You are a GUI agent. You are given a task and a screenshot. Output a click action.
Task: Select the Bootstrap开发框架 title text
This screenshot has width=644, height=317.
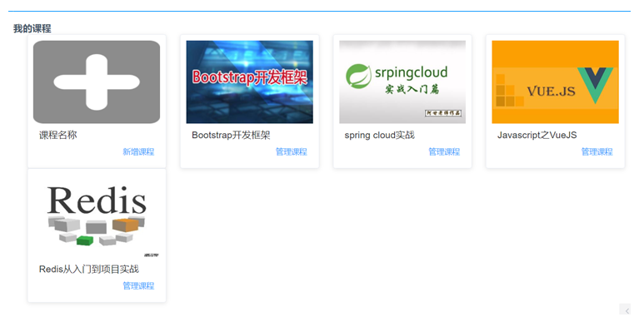click(x=231, y=136)
